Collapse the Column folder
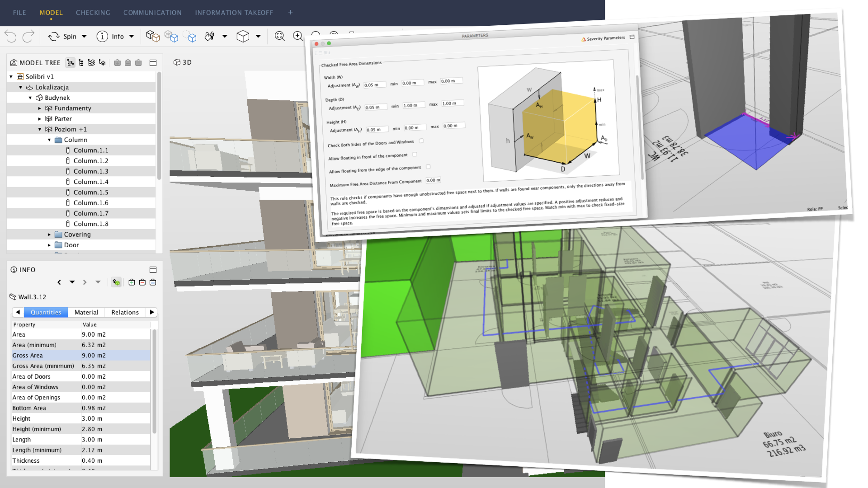The height and width of the screenshot is (488, 868). click(x=49, y=140)
